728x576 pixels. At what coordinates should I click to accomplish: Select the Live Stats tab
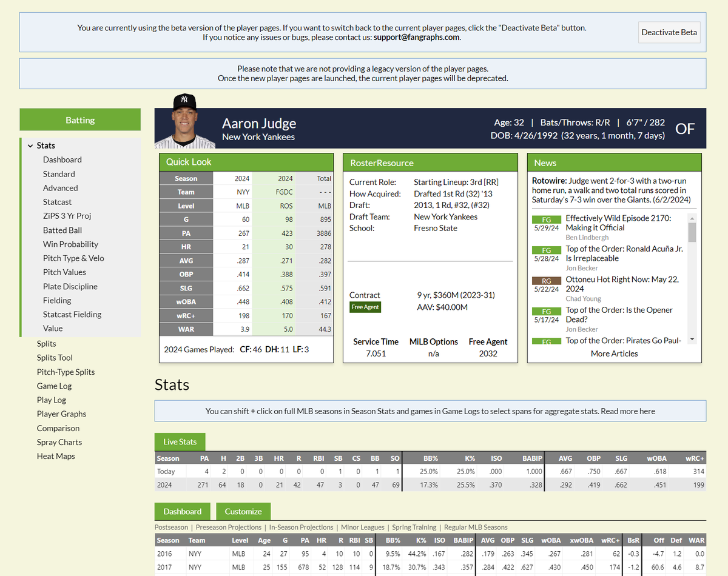(x=180, y=441)
